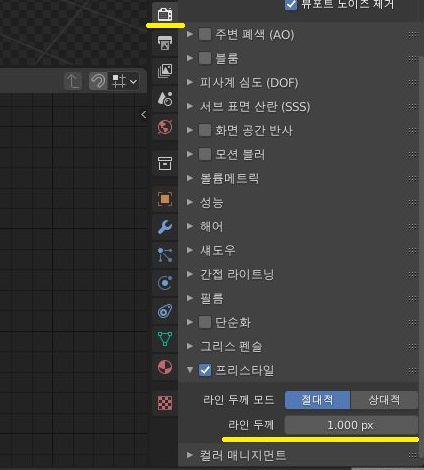Collapse the sidebar with small arrow
Viewport: 424px width, 470px height.
(x=143, y=115)
